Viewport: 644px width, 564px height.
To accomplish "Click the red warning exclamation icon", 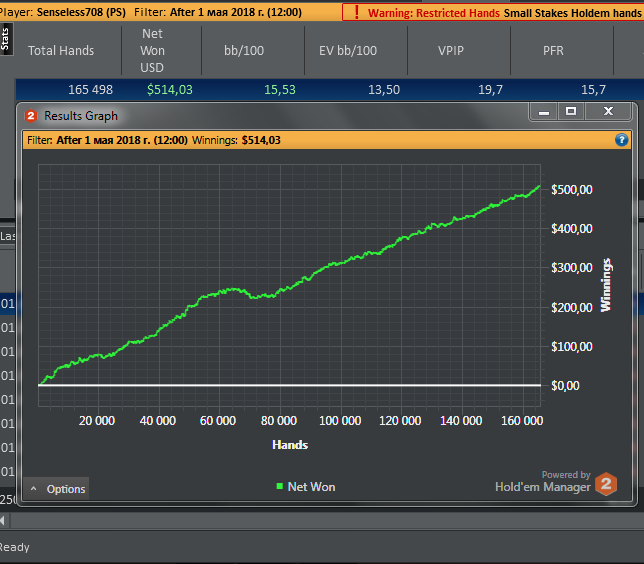I will click(357, 12).
